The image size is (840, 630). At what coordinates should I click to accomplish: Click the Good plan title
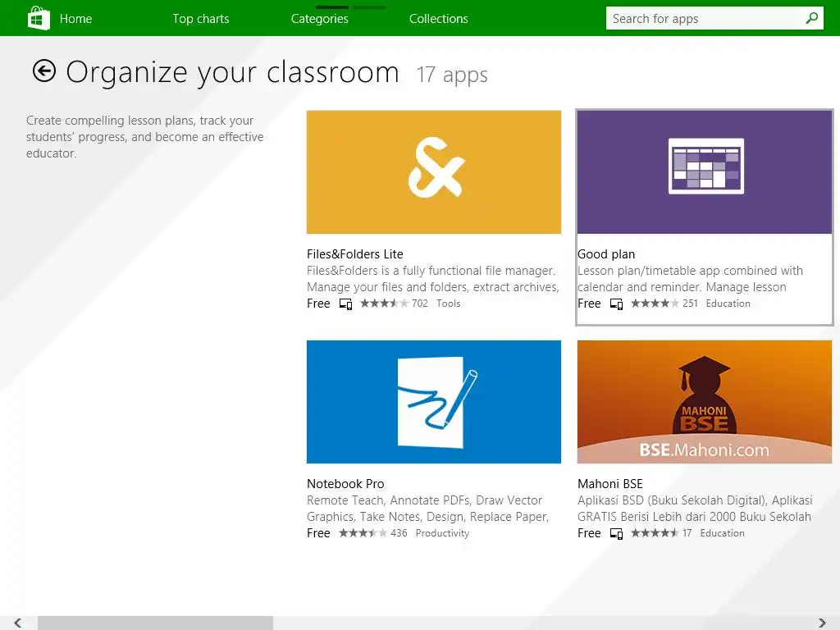click(x=606, y=254)
